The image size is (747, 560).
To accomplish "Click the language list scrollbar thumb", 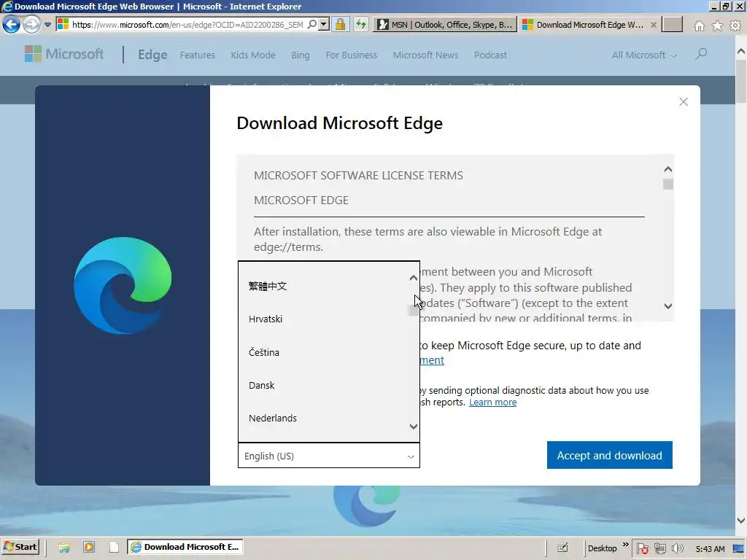I will click(x=413, y=311).
